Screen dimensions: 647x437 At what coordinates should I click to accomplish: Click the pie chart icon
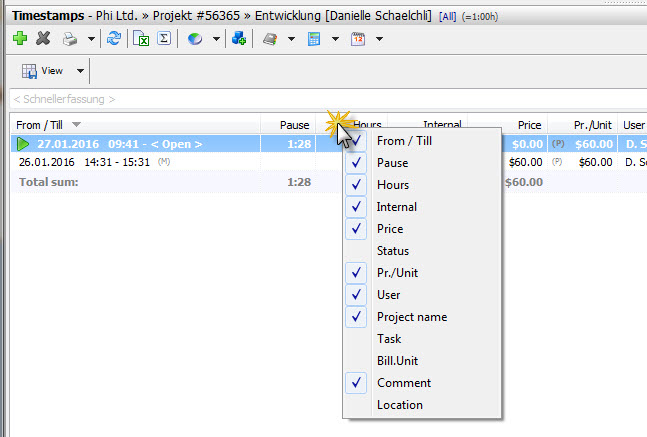(x=195, y=39)
